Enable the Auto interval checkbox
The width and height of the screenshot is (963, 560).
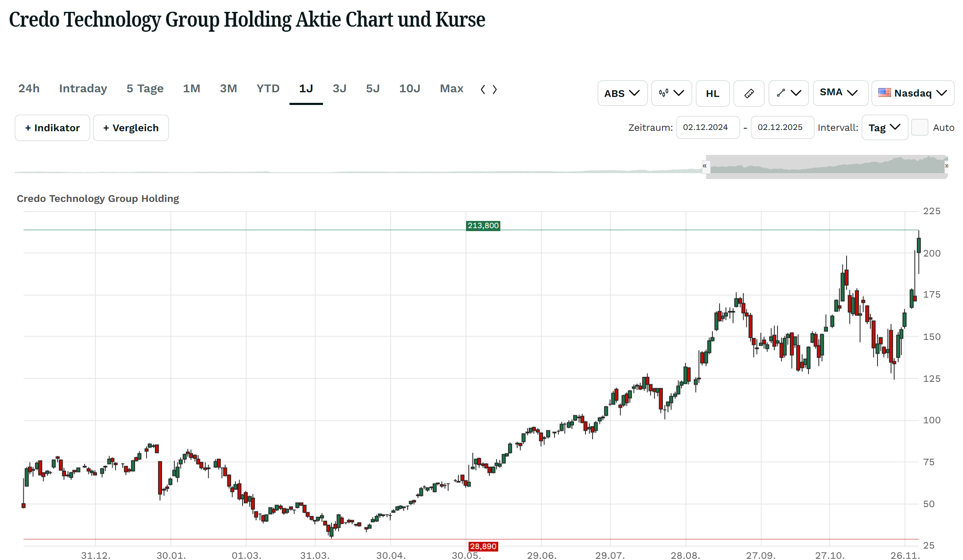[919, 127]
